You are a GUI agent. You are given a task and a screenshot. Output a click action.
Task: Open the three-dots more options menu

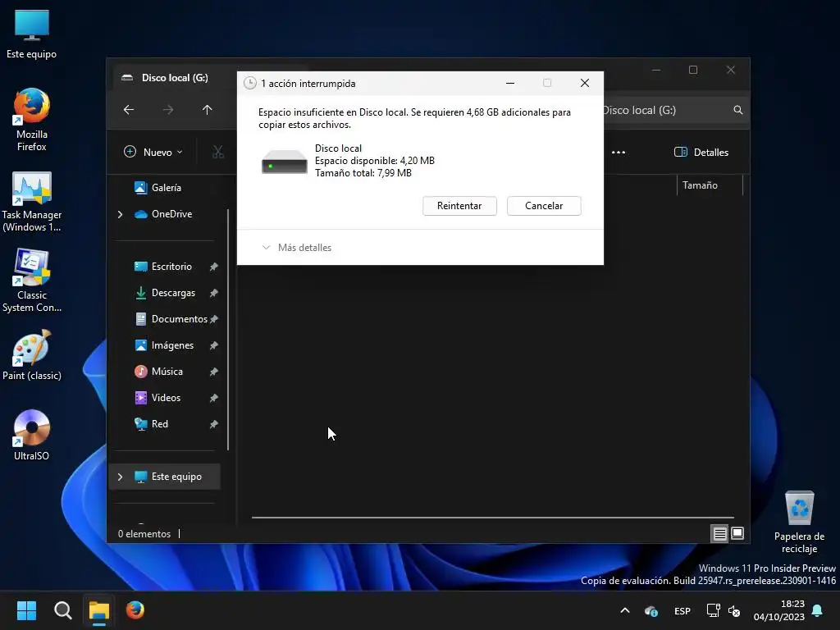pos(619,152)
